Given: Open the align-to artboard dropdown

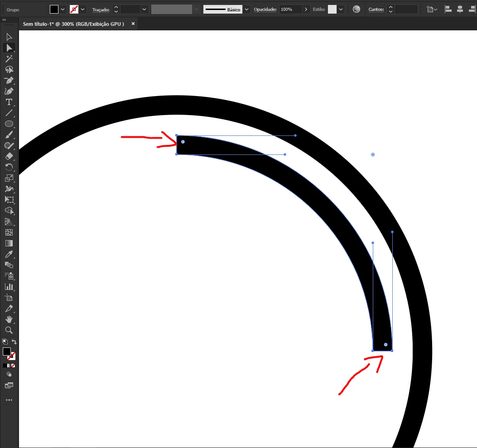Looking at the screenshot, I should (x=432, y=10).
